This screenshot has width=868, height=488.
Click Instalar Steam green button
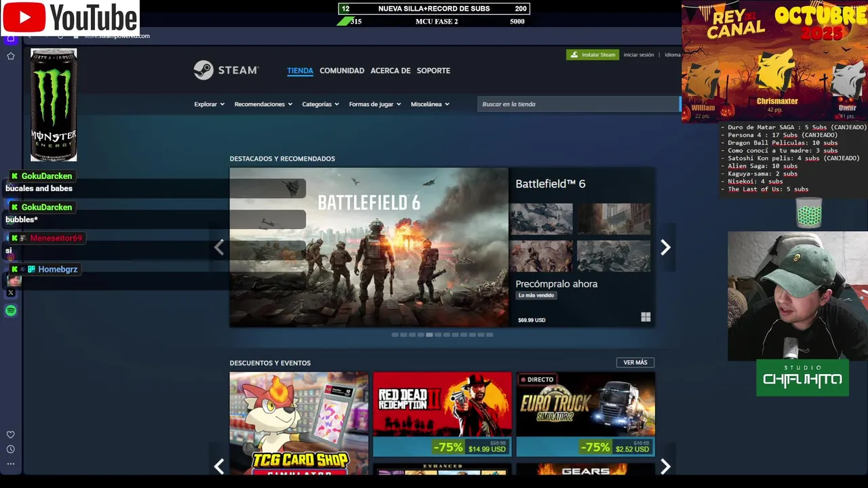593,55
